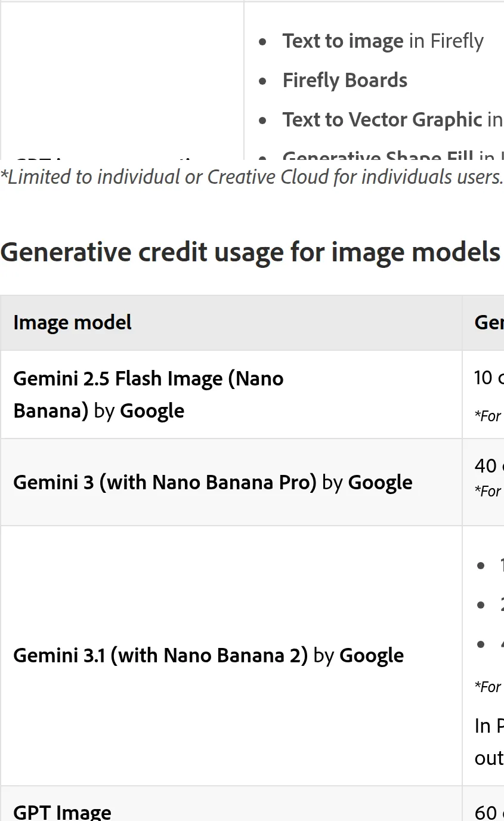The height and width of the screenshot is (821, 504).
Task: Click the 'GPT Image' model cell
Action: pos(231,804)
